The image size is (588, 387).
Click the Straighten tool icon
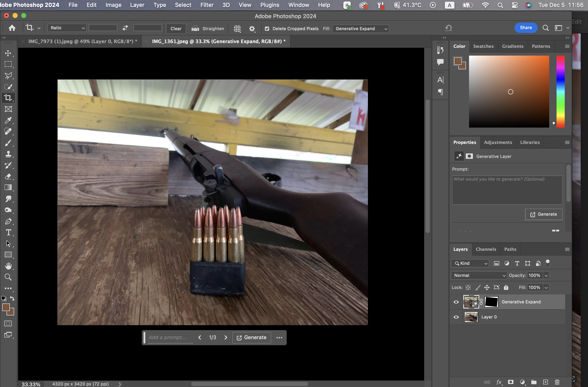pos(195,29)
